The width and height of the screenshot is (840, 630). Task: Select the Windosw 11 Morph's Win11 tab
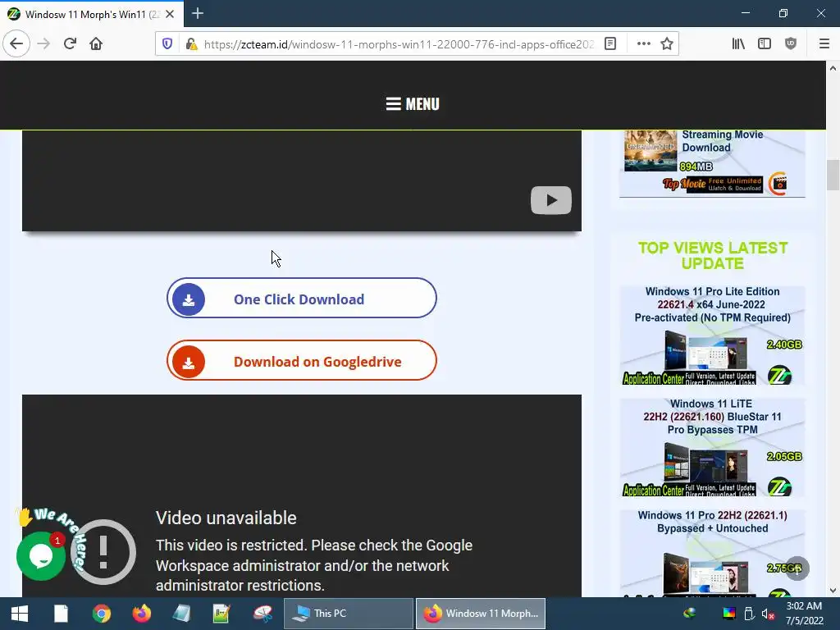point(92,14)
